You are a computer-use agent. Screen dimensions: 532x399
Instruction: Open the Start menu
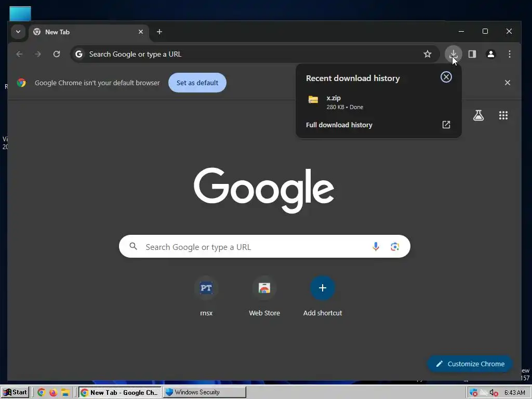point(15,392)
